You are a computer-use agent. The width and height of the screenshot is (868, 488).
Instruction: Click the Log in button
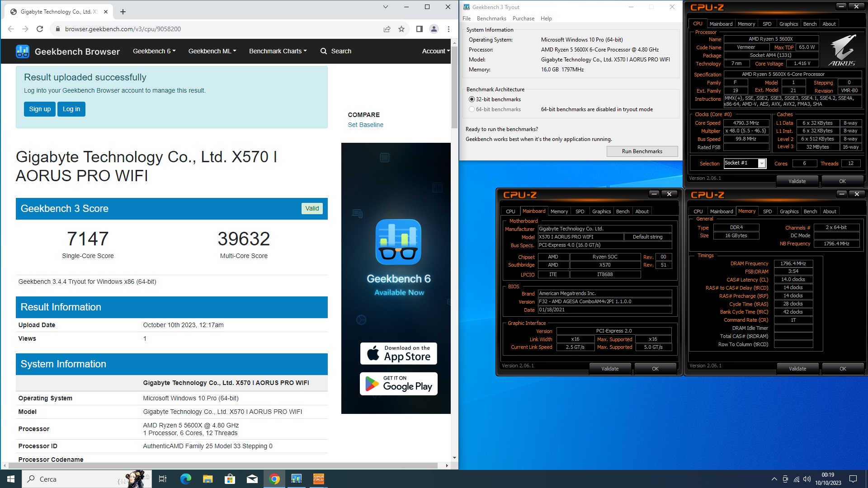[x=71, y=109]
